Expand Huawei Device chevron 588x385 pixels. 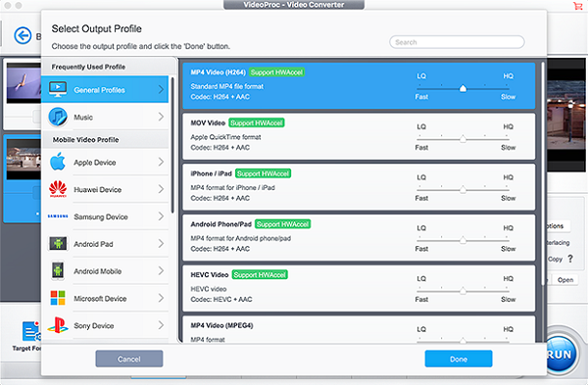161,189
